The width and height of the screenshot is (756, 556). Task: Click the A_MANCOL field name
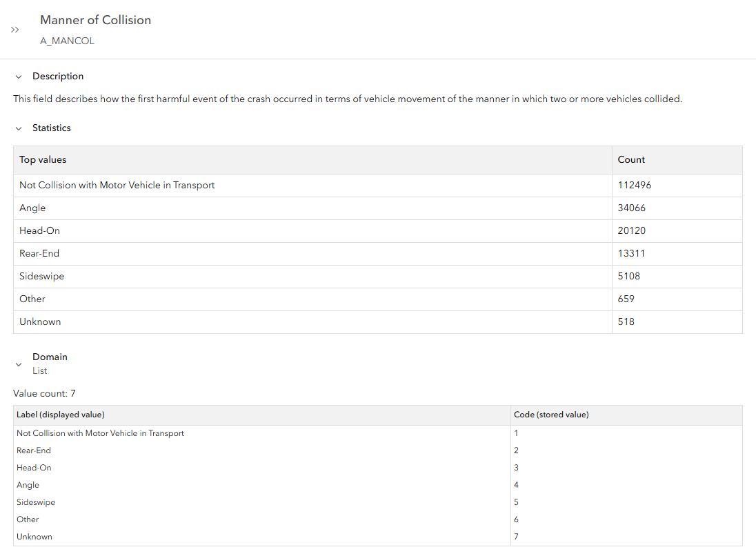67,41
